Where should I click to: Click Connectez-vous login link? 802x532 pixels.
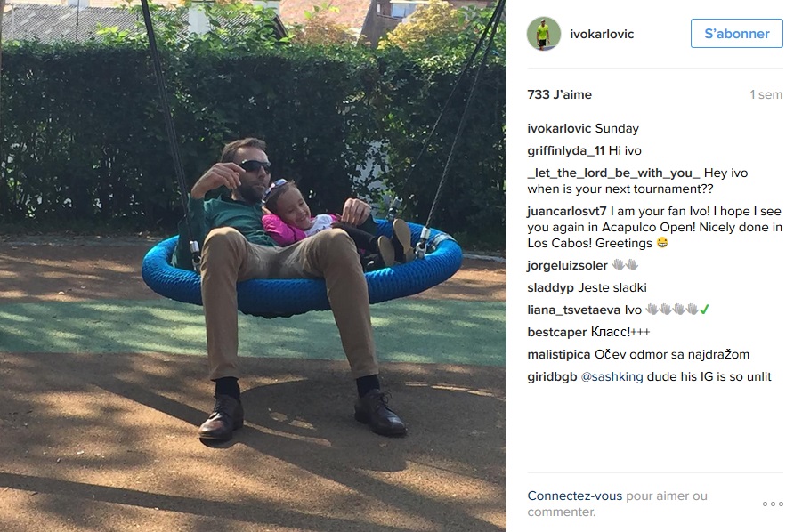click(575, 496)
